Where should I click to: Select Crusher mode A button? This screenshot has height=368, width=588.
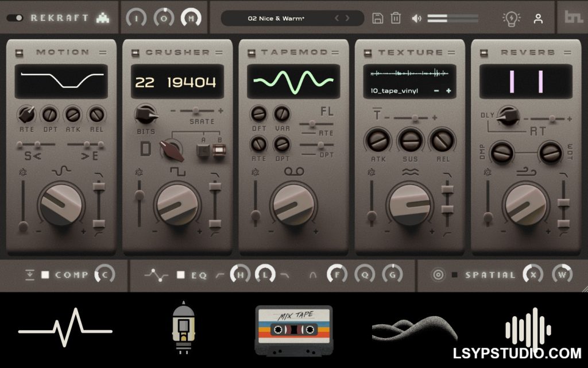203,151
